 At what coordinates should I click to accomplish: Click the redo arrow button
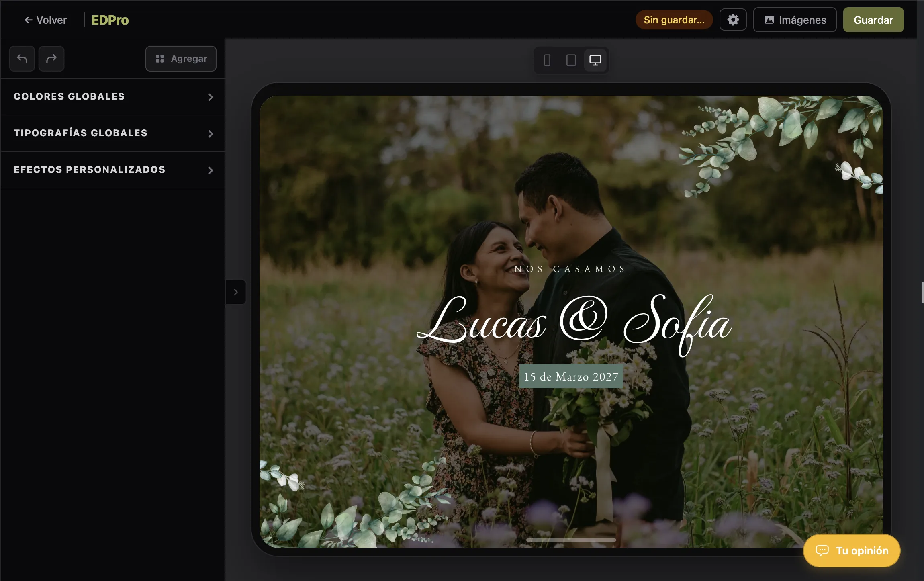(51, 59)
